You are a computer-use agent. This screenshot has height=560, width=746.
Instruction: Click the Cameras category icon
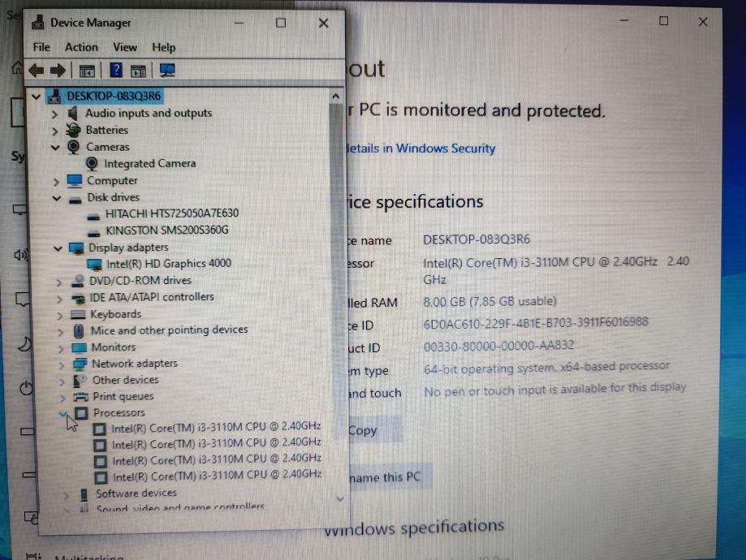pyautogui.click(x=73, y=147)
